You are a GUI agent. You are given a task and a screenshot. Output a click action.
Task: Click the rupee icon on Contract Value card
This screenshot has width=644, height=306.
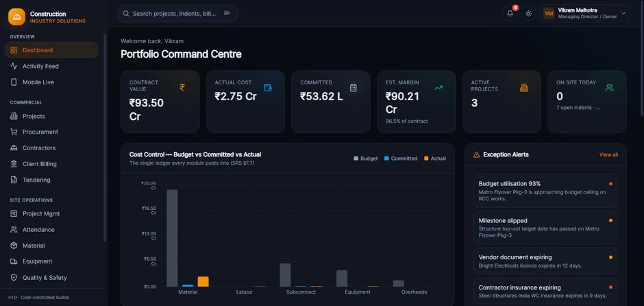(182, 88)
